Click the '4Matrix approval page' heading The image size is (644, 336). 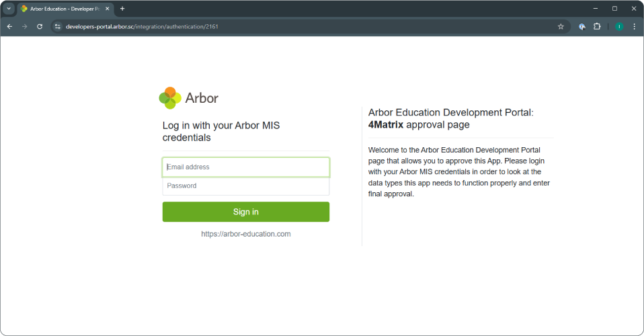point(419,125)
